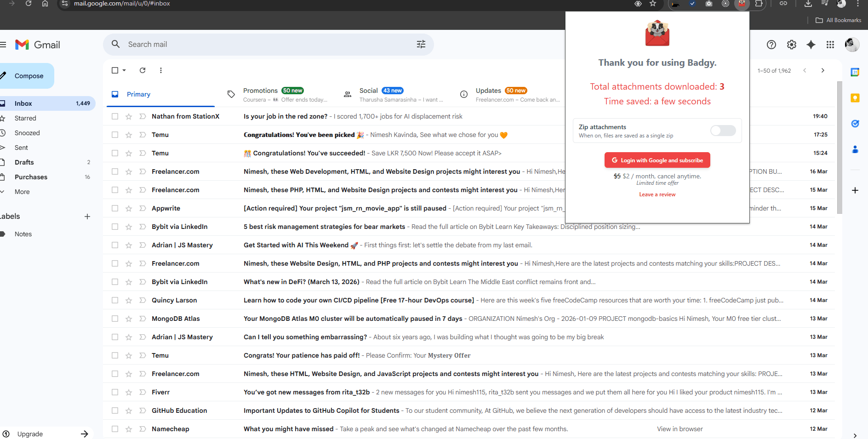This screenshot has height=439, width=868.
Task: Select the Nathan from StationX email checkbox
Action: pos(115,116)
